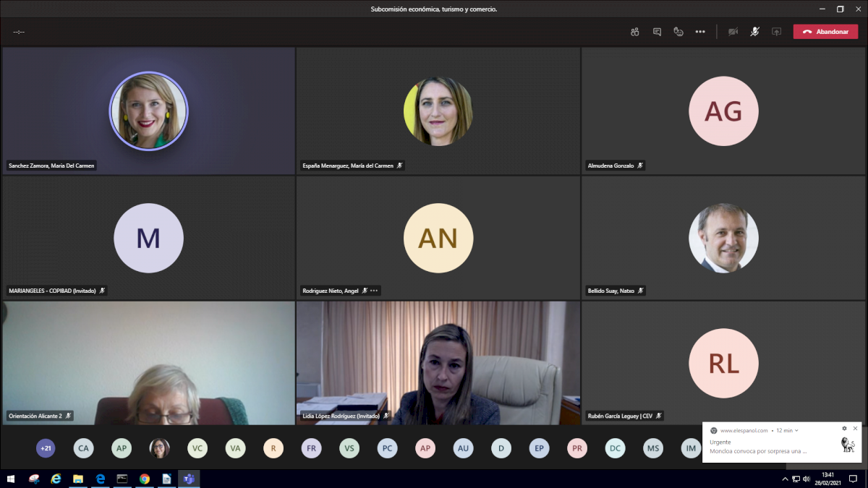Expand the elespanol.com notification chevron

point(796,430)
